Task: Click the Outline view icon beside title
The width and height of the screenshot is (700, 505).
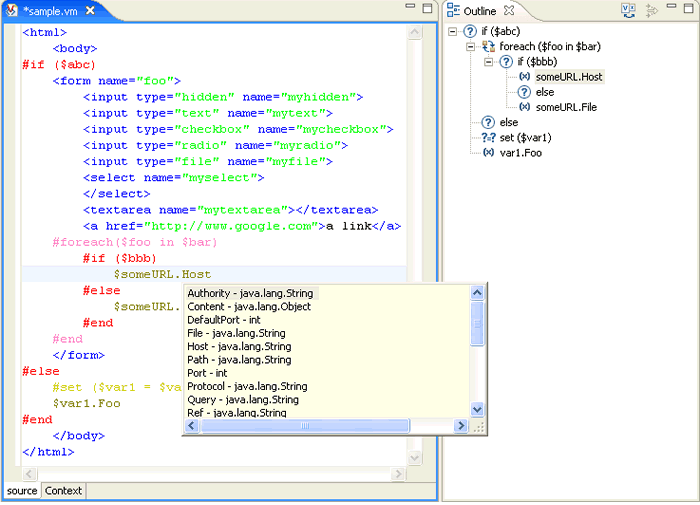Action: tap(453, 11)
